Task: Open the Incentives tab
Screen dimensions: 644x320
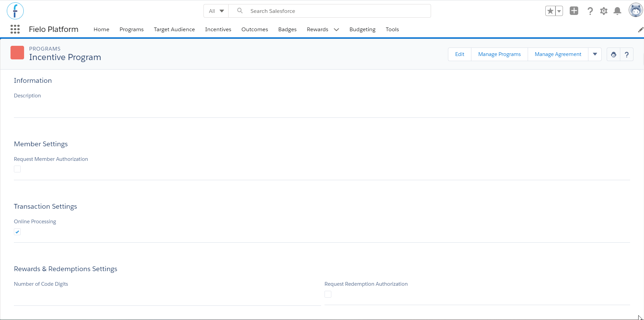Action: [218, 30]
